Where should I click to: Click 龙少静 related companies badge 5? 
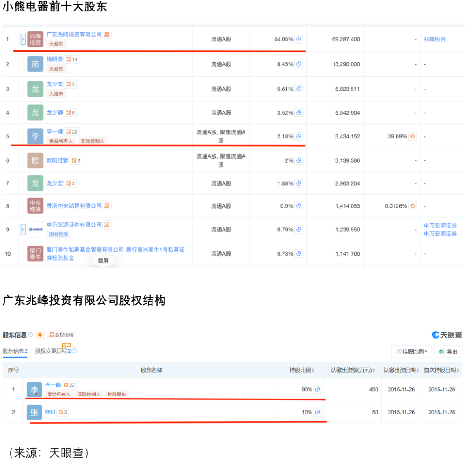71,112
